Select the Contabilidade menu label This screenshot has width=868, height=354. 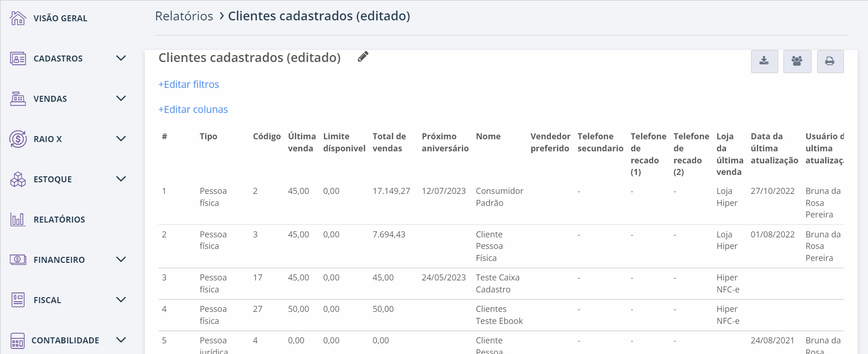(65, 341)
